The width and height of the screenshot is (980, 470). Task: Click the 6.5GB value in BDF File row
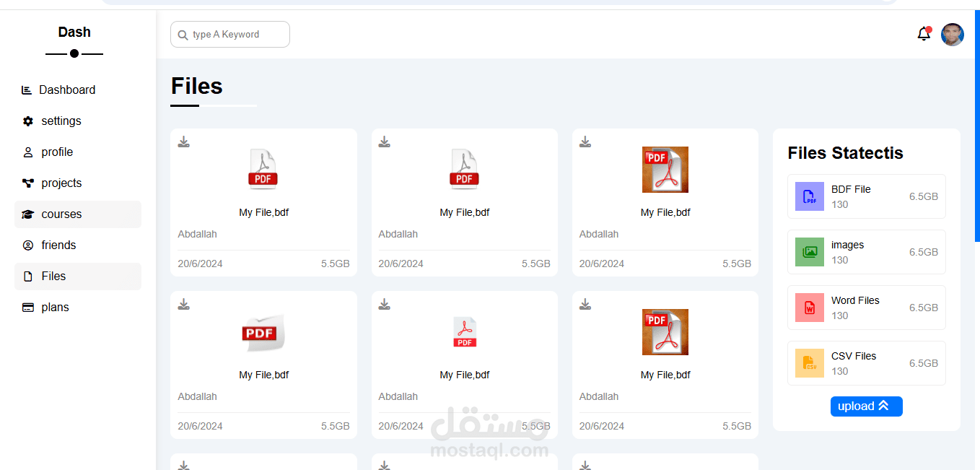click(924, 196)
